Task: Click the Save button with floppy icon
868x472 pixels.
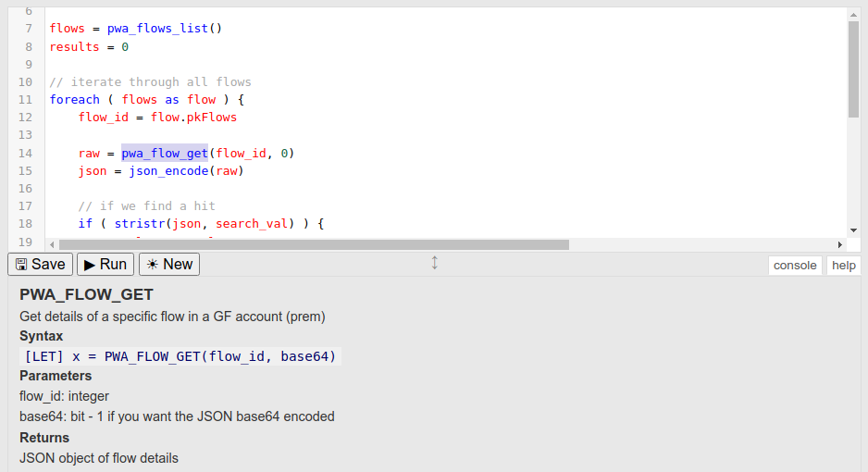Action: click(41, 265)
